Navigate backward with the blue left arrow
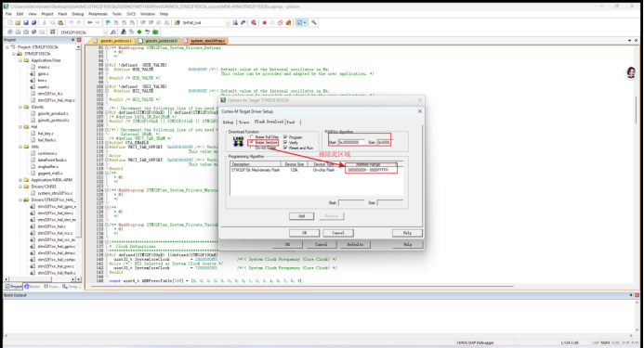644x348 pixels. point(89,22)
